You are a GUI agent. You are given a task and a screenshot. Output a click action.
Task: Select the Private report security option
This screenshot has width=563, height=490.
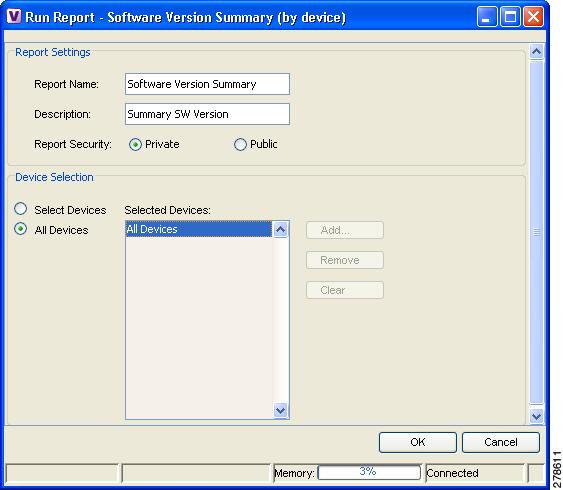135,145
